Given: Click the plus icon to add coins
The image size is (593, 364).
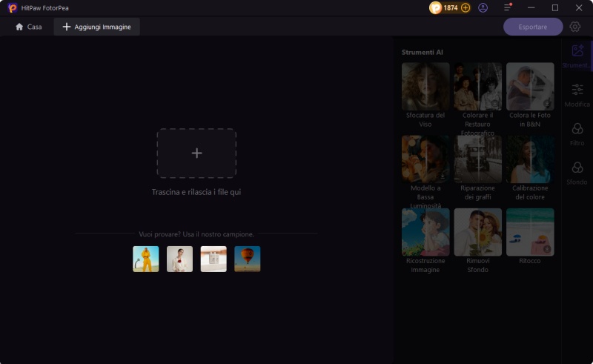Looking at the screenshot, I should click(x=466, y=7).
